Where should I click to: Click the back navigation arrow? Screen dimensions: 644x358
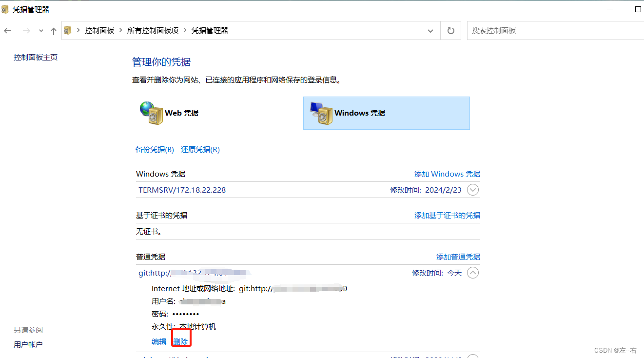pos(8,30)
